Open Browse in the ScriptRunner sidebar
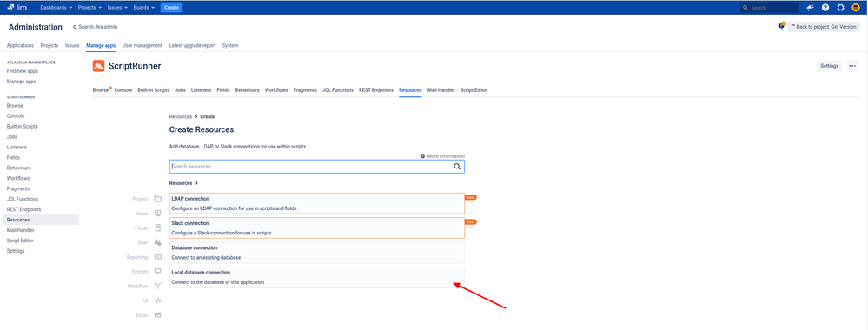This screenshot has height=330, width=868. click(x=15, y=105)
